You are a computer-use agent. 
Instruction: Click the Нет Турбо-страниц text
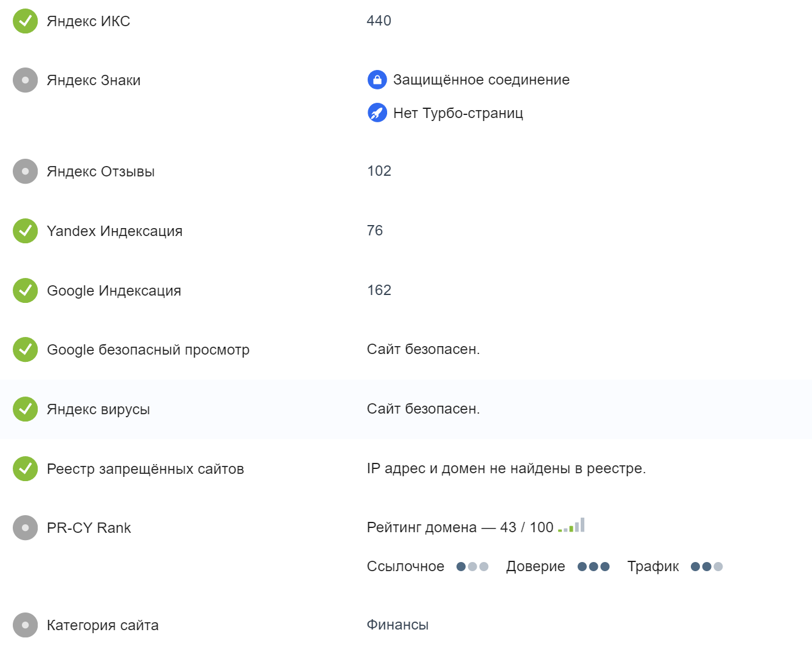pos(458,113)
